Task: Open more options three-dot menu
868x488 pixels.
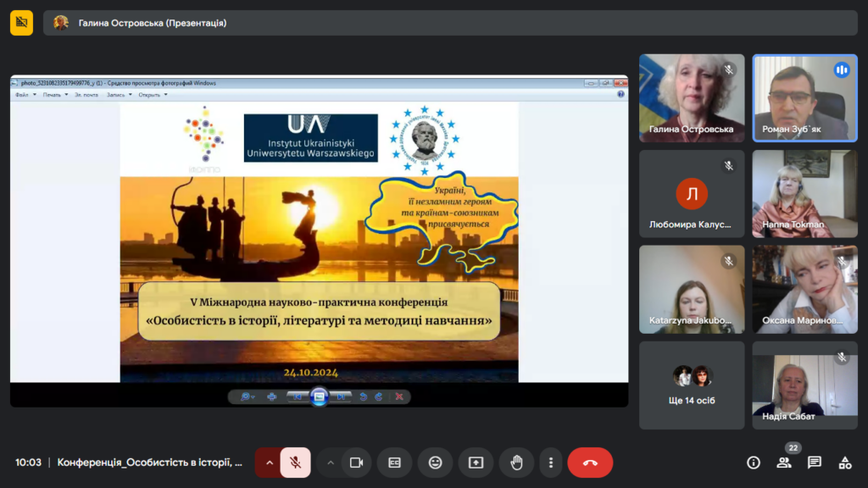Action: coord(551,463)
